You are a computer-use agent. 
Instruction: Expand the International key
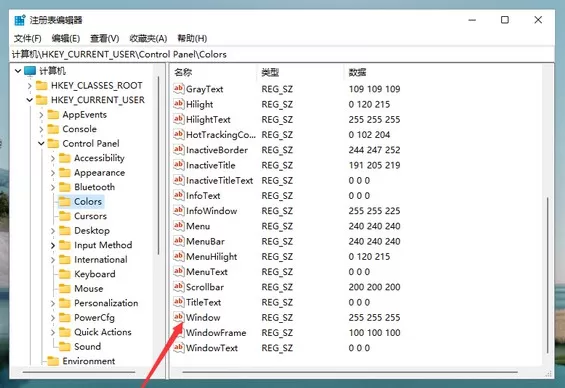coord(53,260)
